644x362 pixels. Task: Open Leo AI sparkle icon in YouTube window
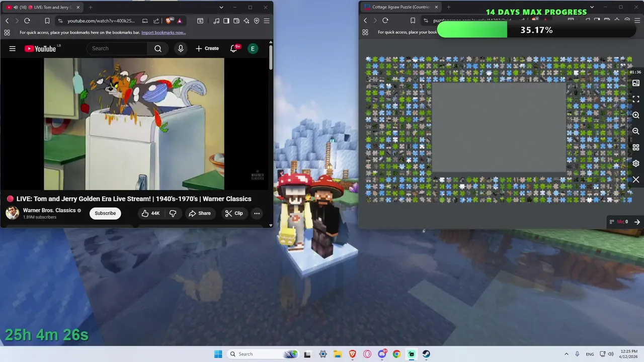[x=247, y=21]
